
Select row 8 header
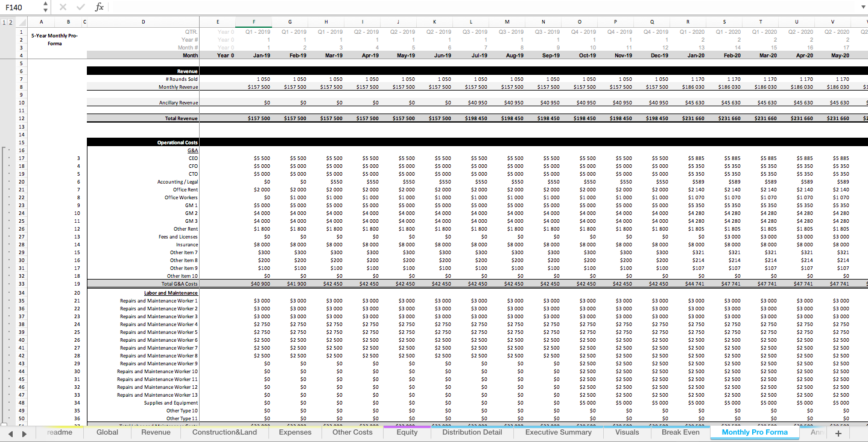coord(22,87)
